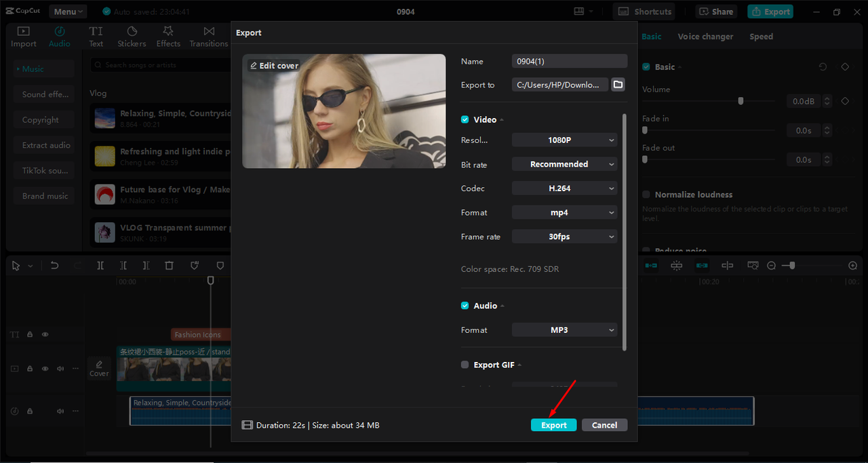
Task: Open the Menu dropdown in title bar
Action: (68, 12)
